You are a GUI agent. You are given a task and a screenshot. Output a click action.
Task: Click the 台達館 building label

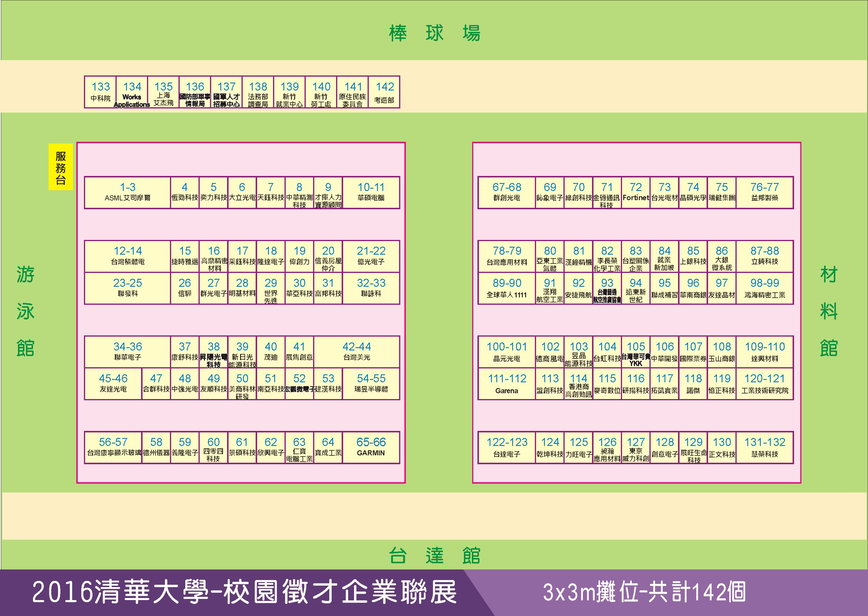point(434,555)
